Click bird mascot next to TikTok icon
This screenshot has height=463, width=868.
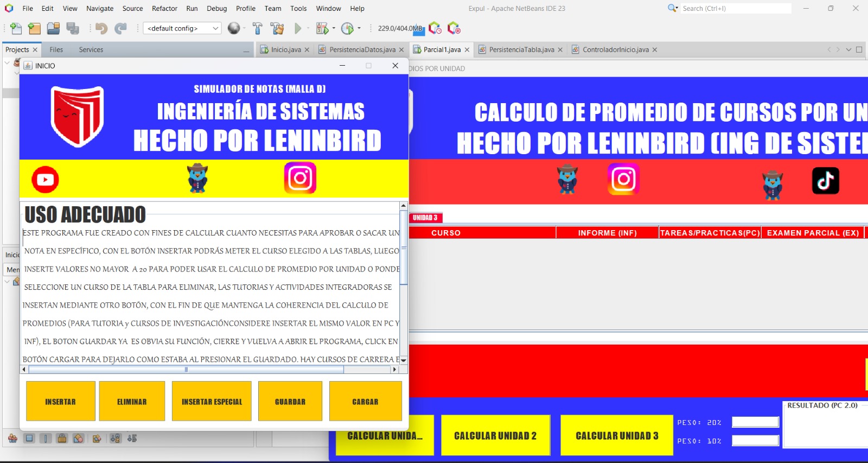773,185
